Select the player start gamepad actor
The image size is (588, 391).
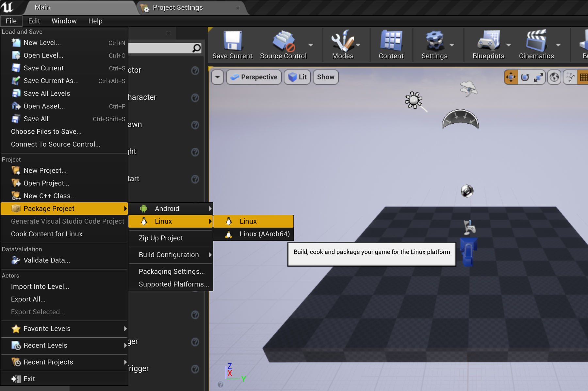pyautogui.click(x=469, y=227)
